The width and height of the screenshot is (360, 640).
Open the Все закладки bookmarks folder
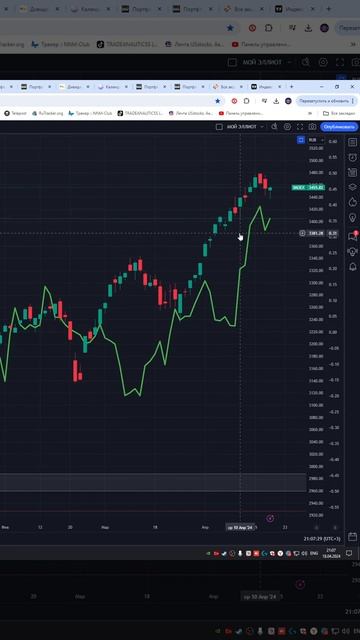(339, 113)
